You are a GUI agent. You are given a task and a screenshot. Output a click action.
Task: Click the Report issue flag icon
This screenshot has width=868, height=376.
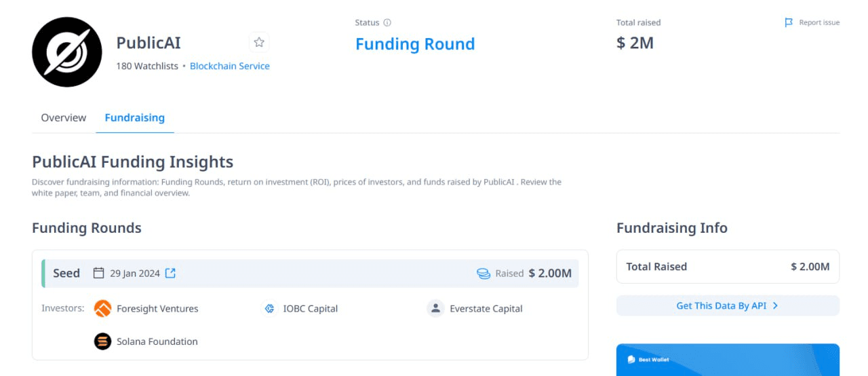[789, 22]
